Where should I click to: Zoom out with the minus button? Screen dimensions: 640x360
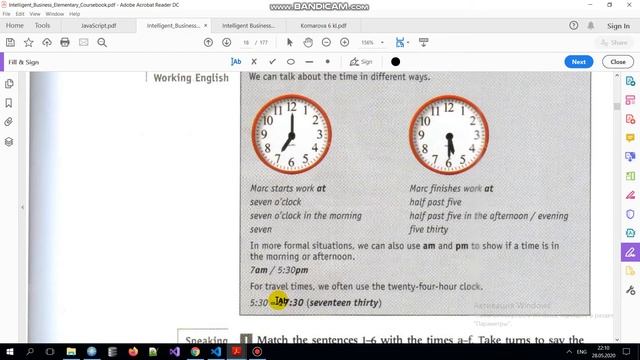coord(326,42)
